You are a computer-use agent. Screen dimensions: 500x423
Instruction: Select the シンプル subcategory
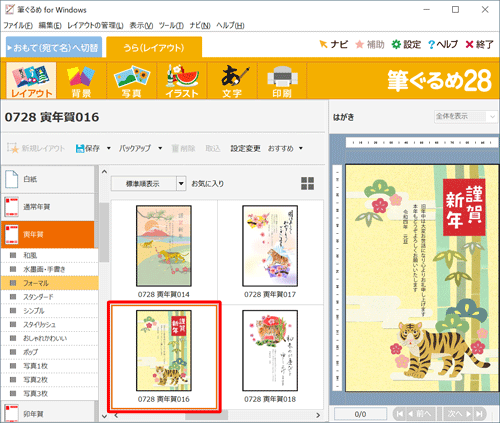coord(50,311)
